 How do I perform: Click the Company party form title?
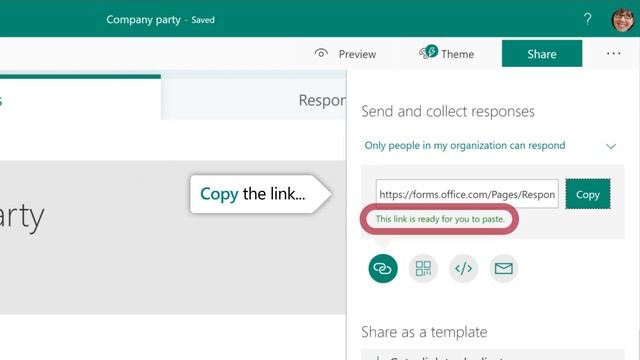pyautogui.click(x=143, y=20)
